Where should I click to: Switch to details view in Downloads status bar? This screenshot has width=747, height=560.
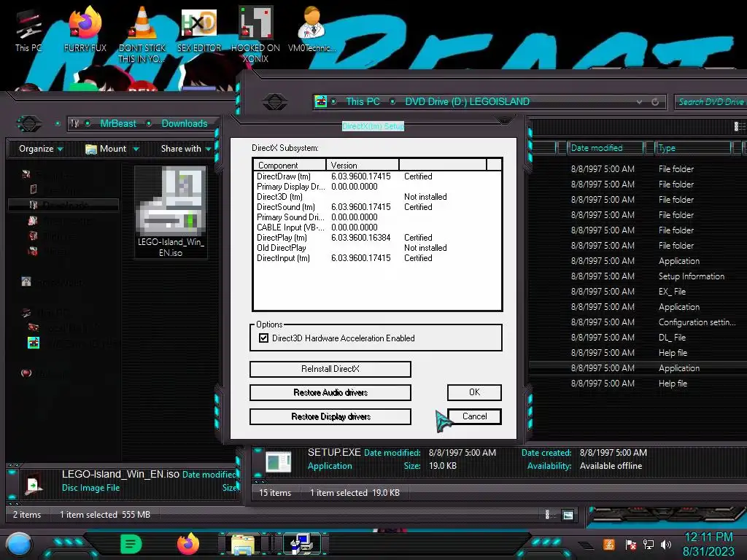coord(547,514)
